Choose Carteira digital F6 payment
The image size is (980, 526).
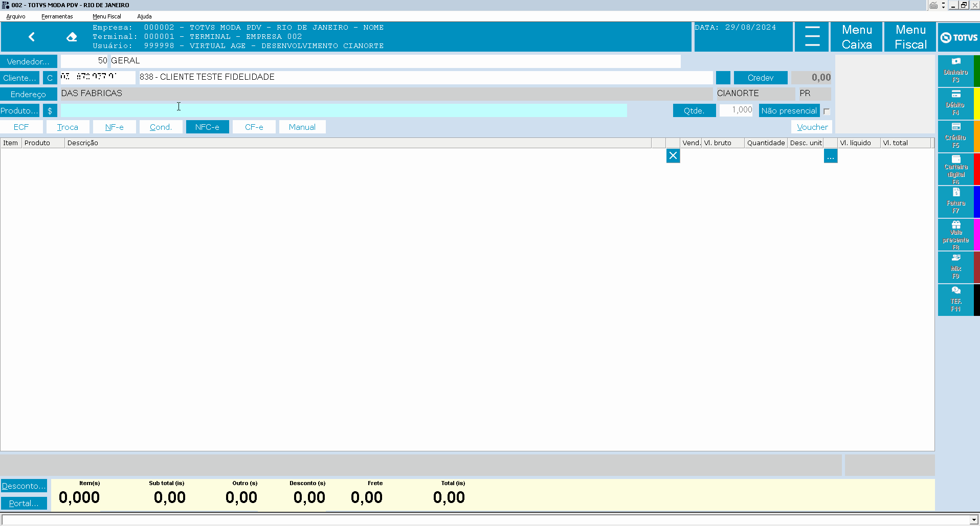click(955, 169)
